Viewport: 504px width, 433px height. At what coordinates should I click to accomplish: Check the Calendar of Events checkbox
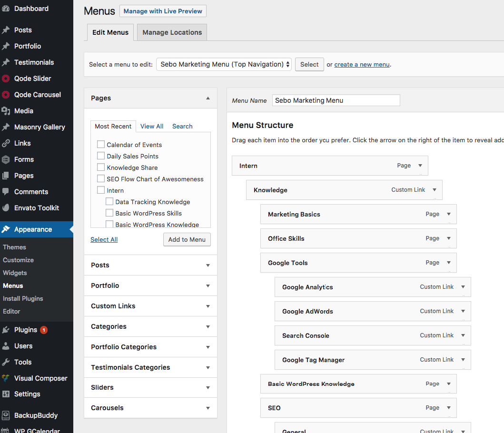click(x=101, y=145)
